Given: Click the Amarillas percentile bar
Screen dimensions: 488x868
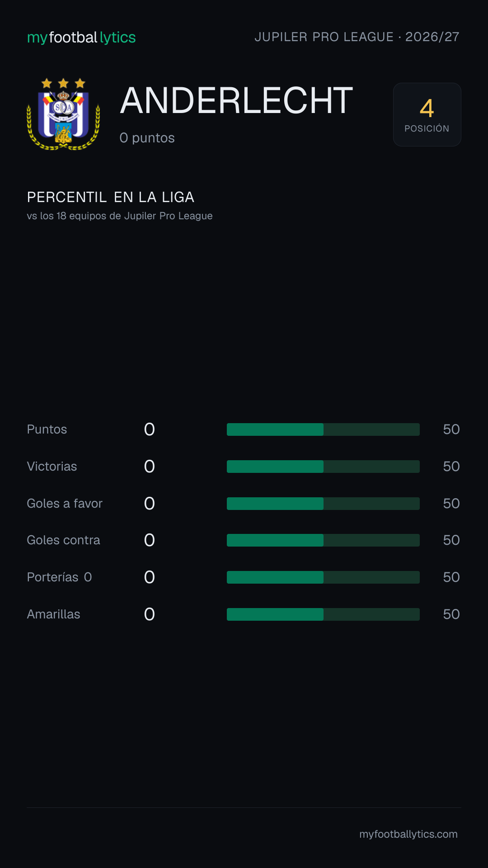Looking at the screenshot, I should (323, 614).
